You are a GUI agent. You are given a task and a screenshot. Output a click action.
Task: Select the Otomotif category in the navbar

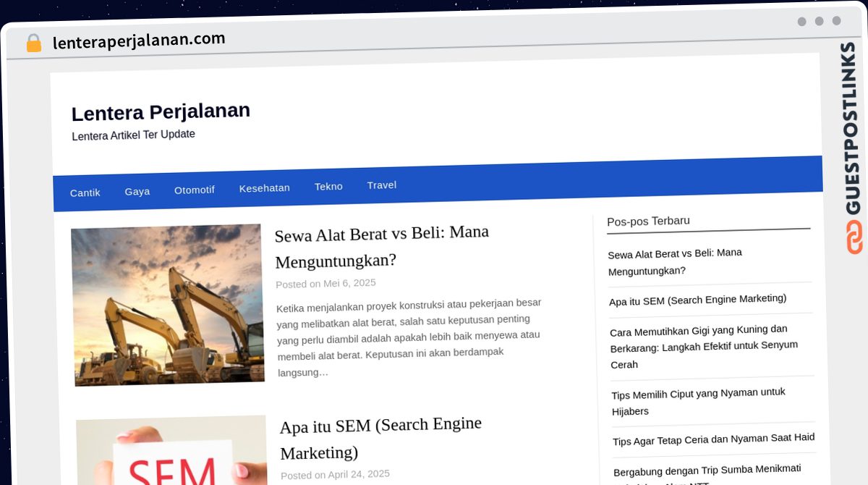point(194,190)
